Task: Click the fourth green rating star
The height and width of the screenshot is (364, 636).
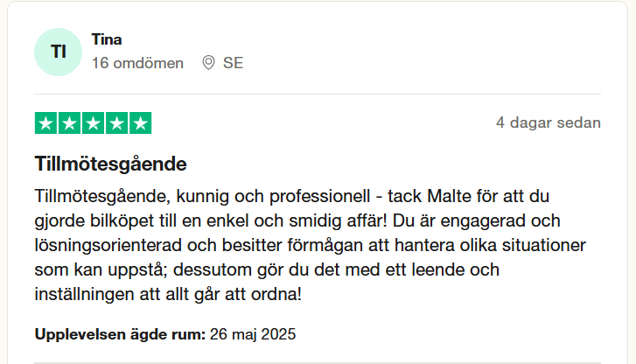Action: [x=116, y=123]
